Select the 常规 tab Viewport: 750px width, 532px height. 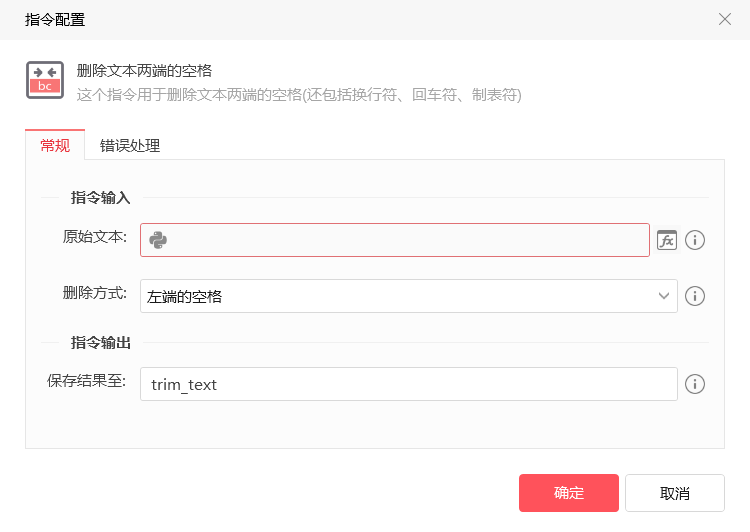coord(55,145)
